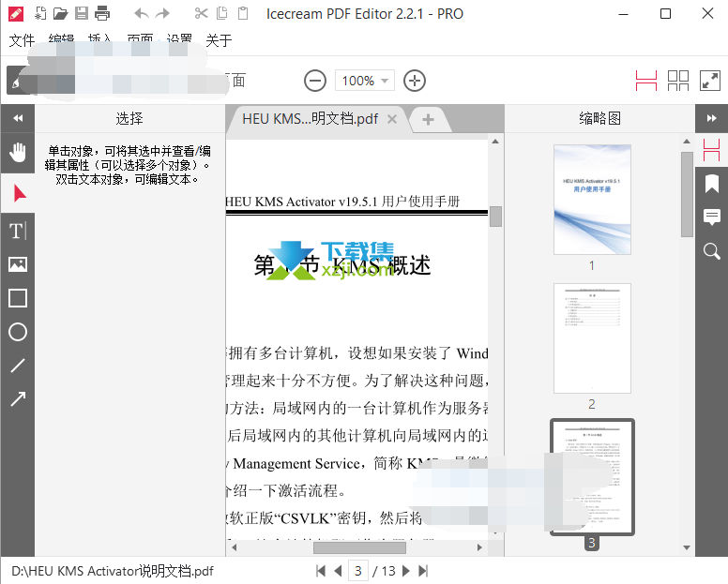Zoom out with the minus circle button
Image resolution: width=728 pixels, height=584 pixels.
(x=315, y=82)
